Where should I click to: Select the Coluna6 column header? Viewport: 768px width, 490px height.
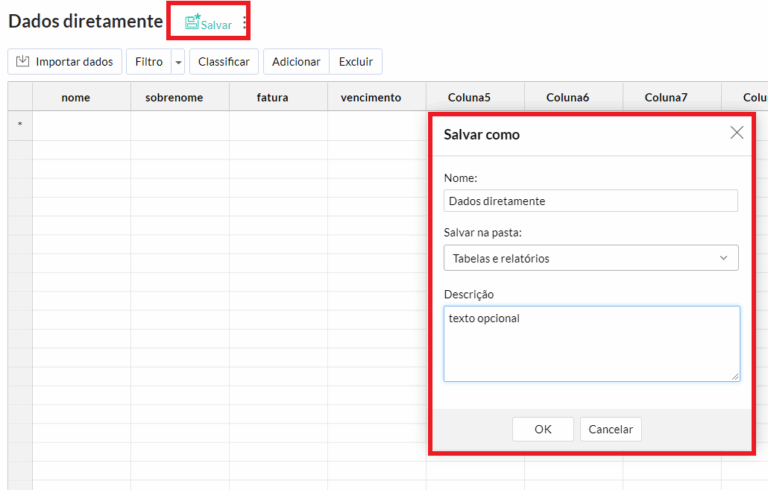coord(574,97)
